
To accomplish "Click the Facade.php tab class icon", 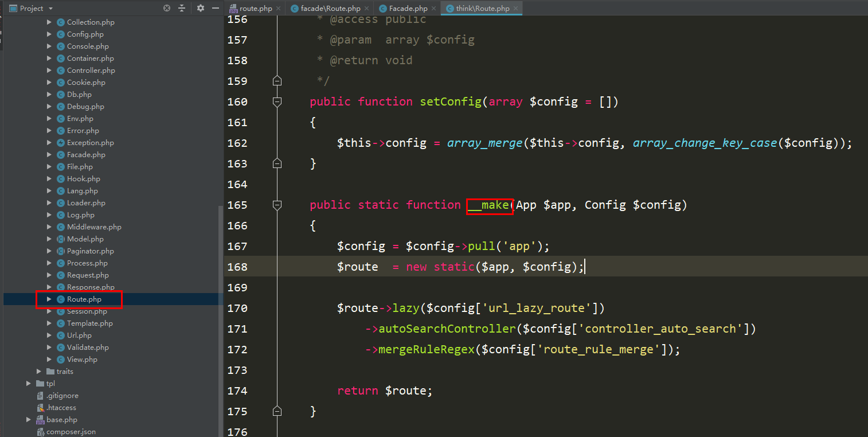I will (382, 9).
